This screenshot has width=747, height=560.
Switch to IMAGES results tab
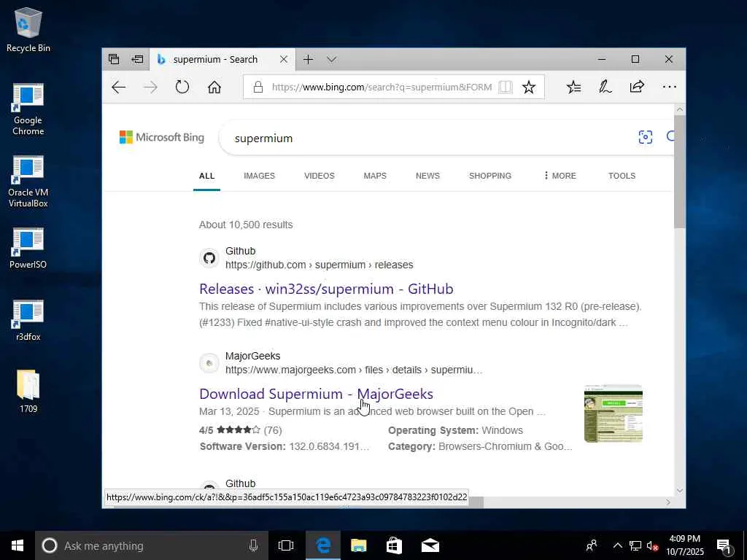(259, 176)
